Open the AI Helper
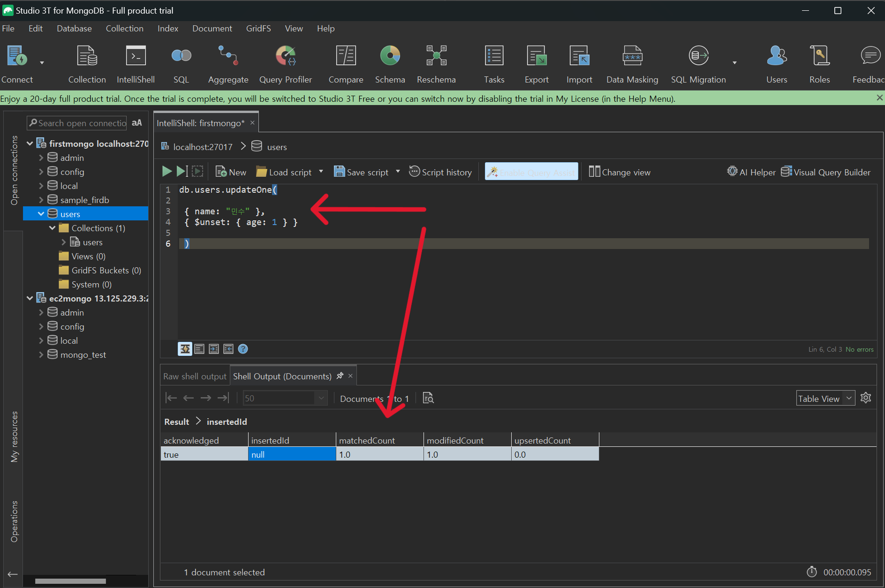Image resolution: width=885 pixels, height=588 pixels. [x=751, y=172]
